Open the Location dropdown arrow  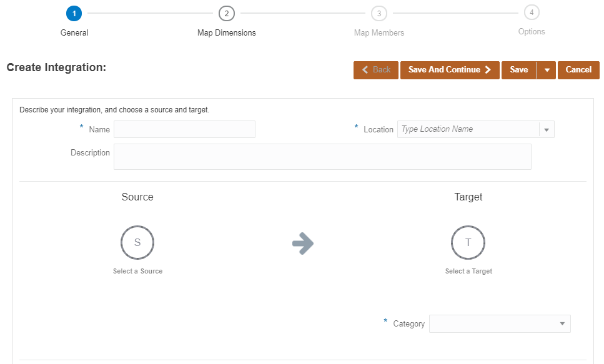point(546,129)
